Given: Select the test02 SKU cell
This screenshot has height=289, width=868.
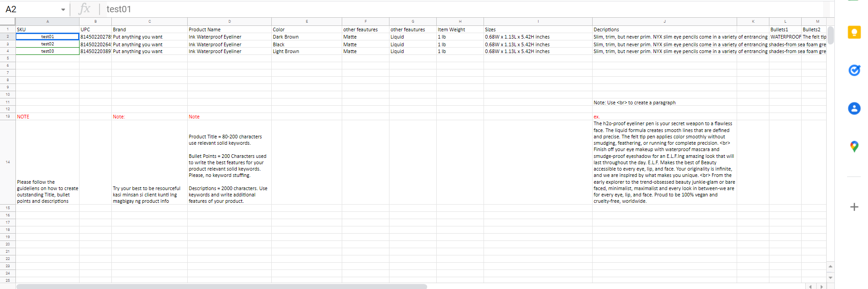Looking at the screenshot, I should [48, 44].
